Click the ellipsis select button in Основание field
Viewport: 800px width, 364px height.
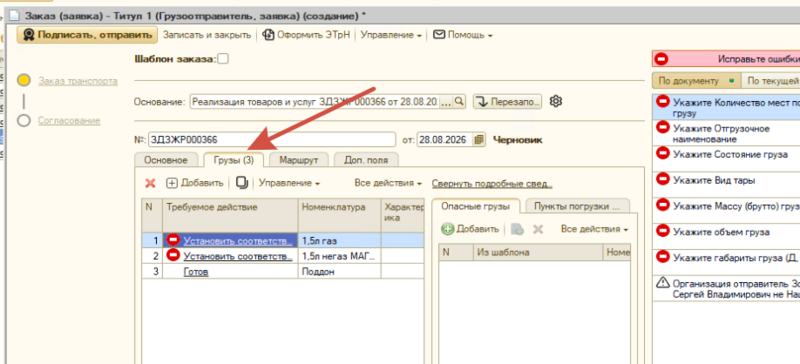446,102
